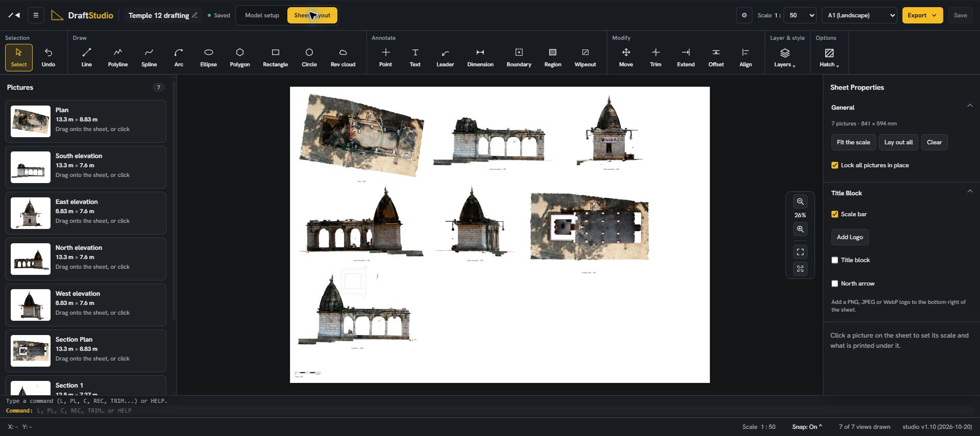Choose the Leader annotation tool
Viewport: 980px width, 436px height.
445,57
